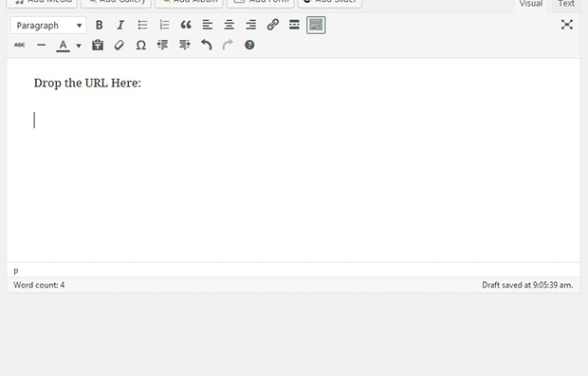The width and height of the screenshot is (588, 376).
Task: Insert a numbered list
Action: (164, 26)
